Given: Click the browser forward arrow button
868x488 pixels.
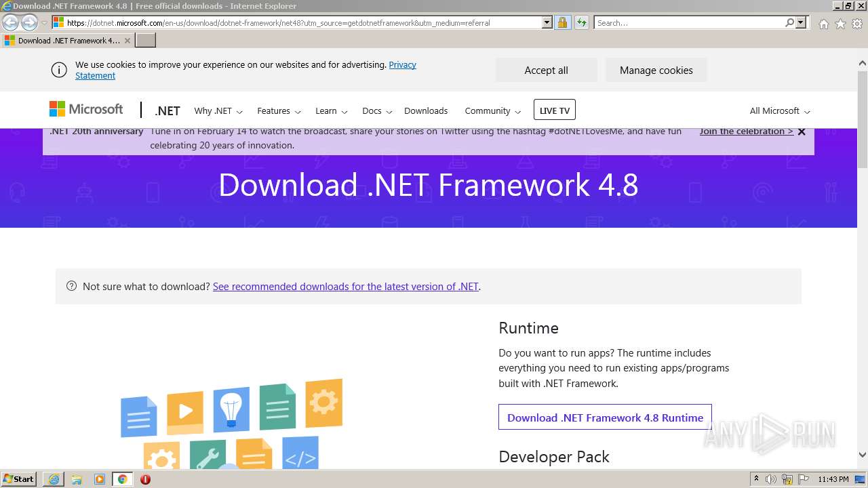Looking at the screenshot, I should coord(28,23).
